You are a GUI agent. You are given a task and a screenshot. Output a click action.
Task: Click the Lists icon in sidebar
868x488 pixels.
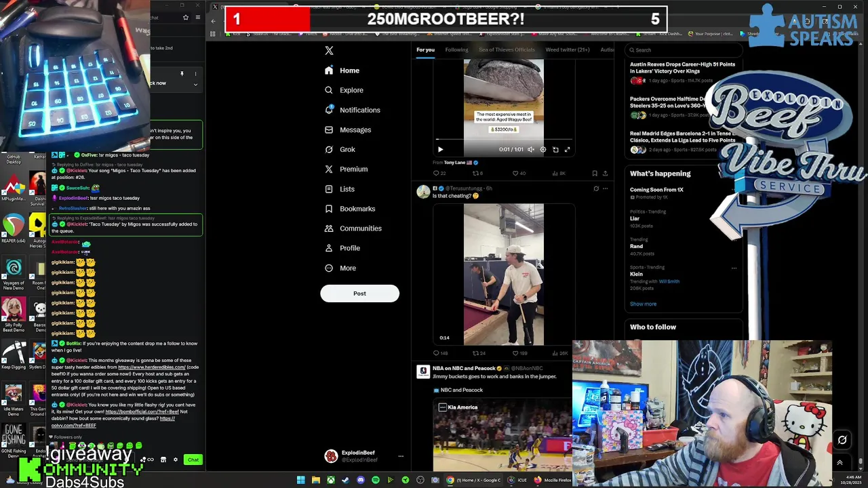pos(329,189)
